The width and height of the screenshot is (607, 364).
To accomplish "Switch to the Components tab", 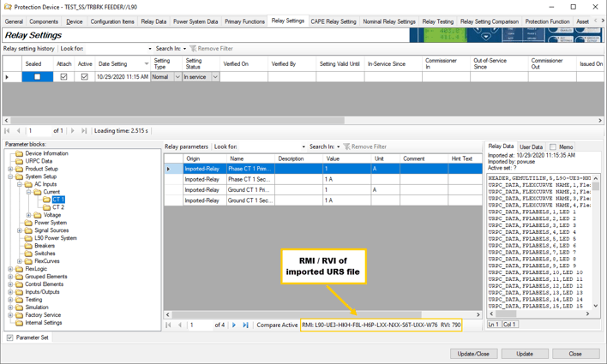I will coord(44,21).
